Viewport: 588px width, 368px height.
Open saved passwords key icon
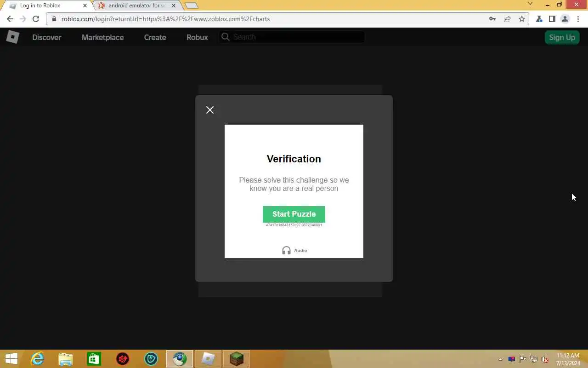492,19
